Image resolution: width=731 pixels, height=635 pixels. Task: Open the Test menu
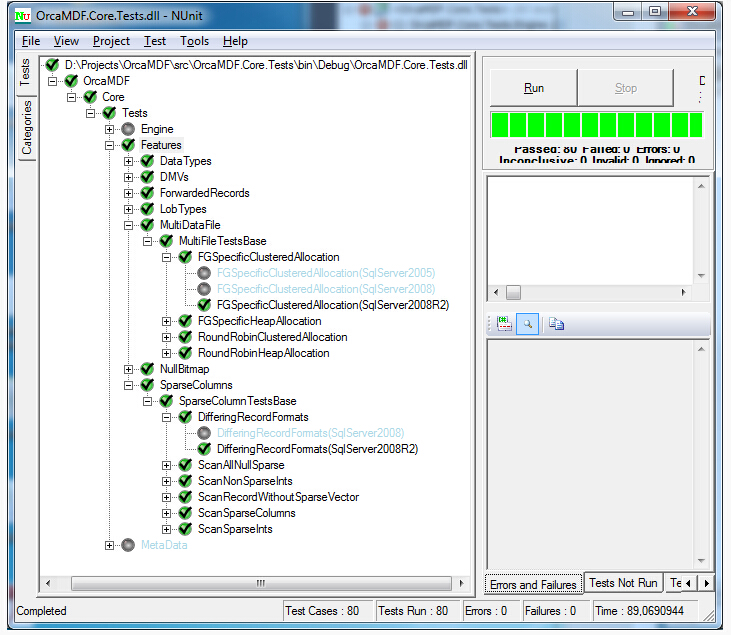tap(155, 41)
